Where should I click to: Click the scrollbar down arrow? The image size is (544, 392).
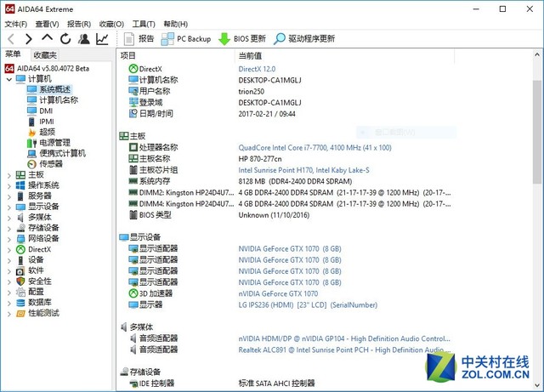point(537,385)
